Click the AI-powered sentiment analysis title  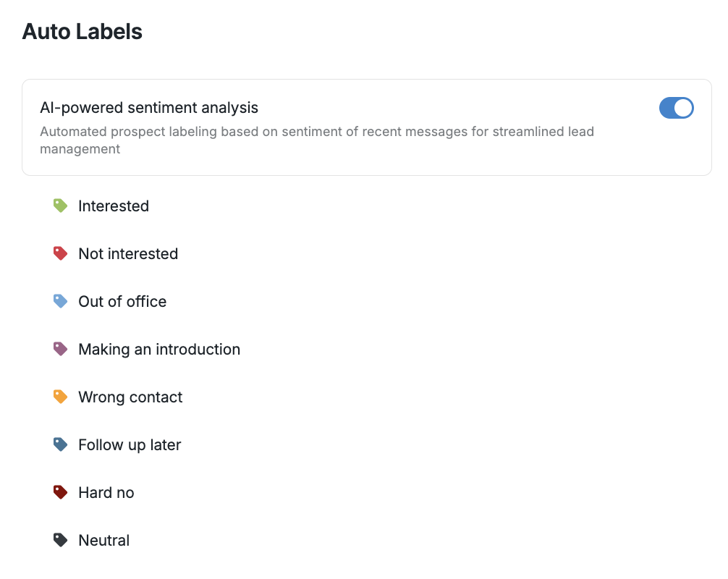pos(149,108)
